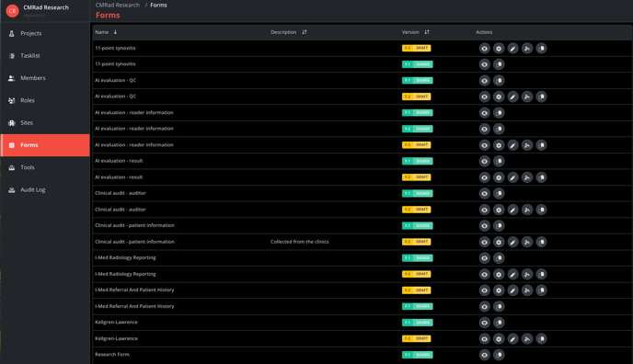Open settings of draft AI evaluation - QC

[499, 97]
